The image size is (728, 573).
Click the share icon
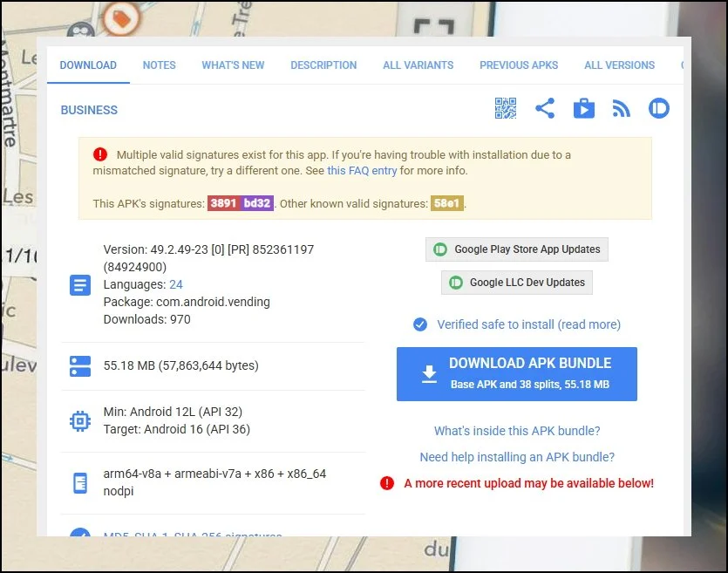545,108
